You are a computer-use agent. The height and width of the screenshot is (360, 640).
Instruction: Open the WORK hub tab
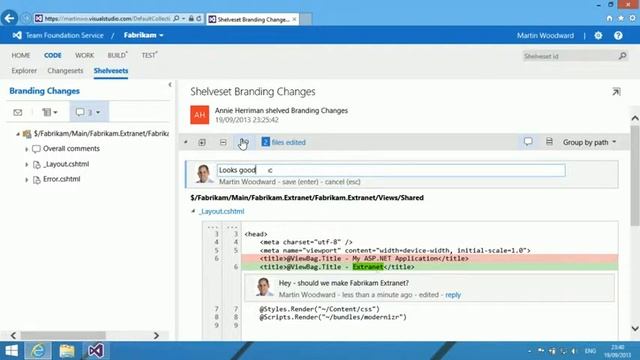(84, 55)
